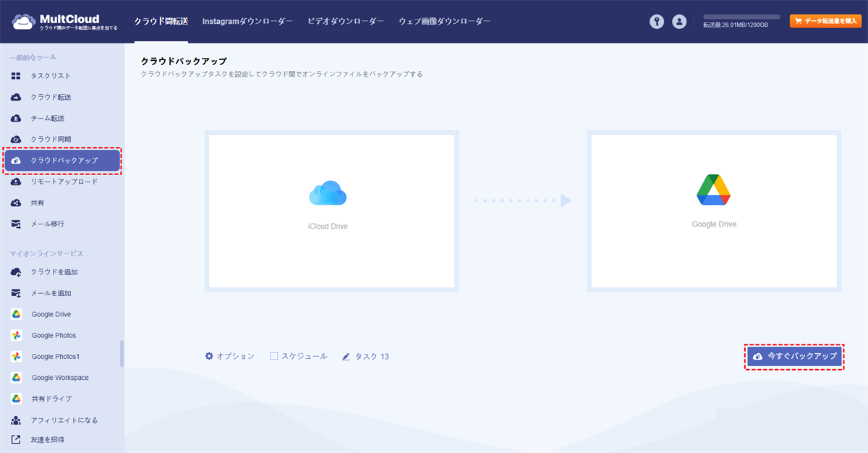Click the Google Photos icon in sidebar
868x453 pixels.
pos(16,335)
